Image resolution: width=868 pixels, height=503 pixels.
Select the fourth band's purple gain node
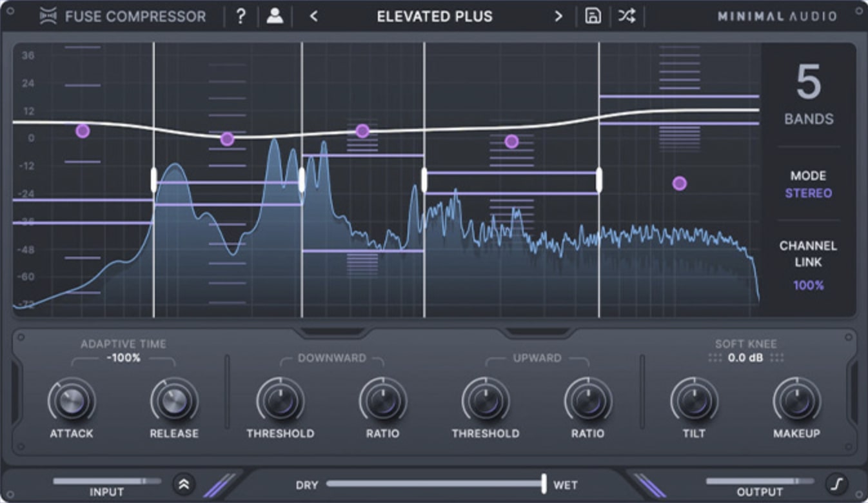tap(511, 141)
